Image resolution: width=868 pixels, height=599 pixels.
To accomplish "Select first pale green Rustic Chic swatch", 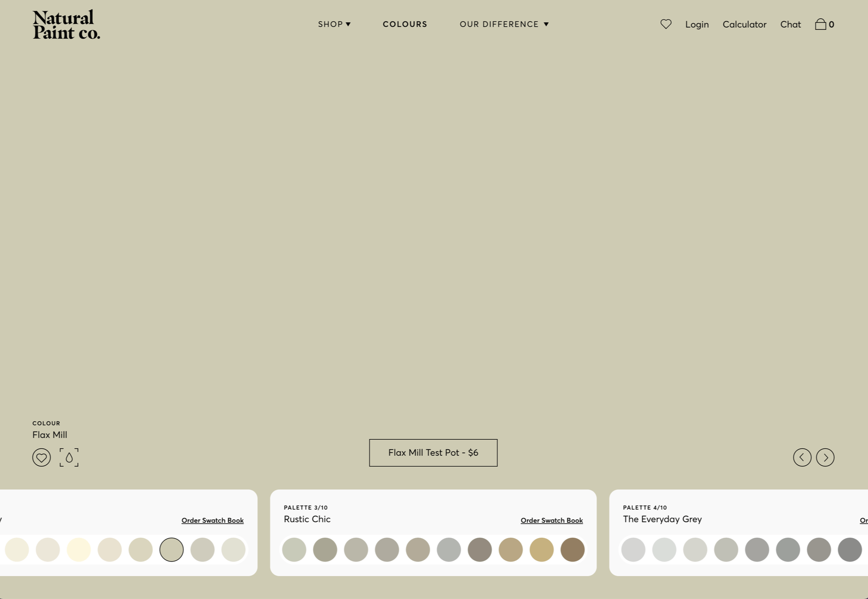I will (x=294, y=549).
